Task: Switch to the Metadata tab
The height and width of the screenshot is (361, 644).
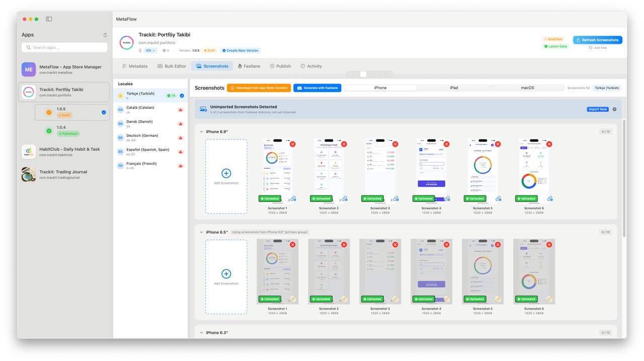Action: 137,65
